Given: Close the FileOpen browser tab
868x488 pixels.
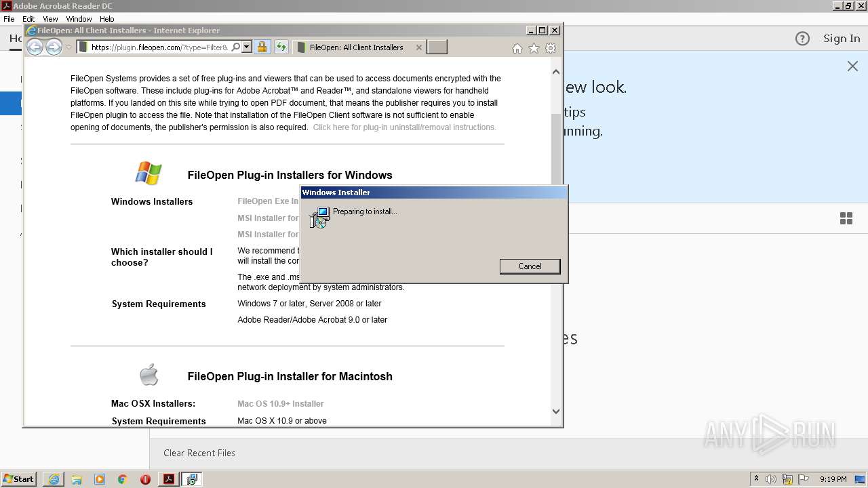Looking at the screenshot, I should point(418,47).
